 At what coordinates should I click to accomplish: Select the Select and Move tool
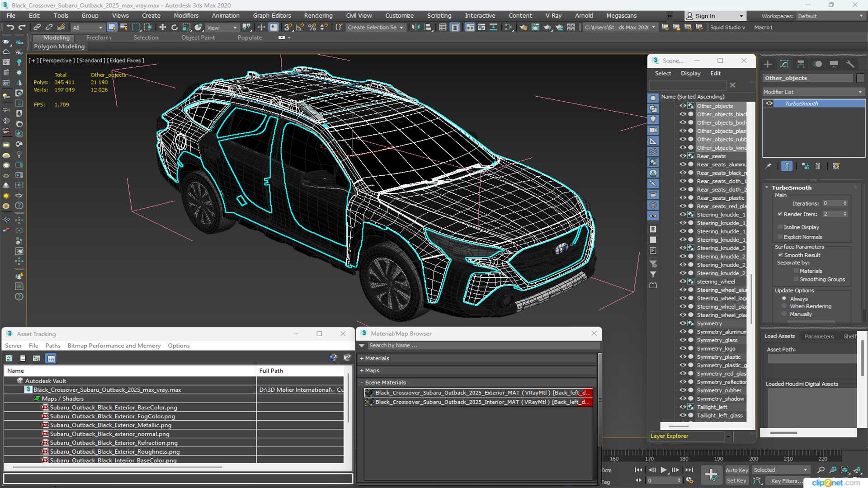click(x=162, y=27)
